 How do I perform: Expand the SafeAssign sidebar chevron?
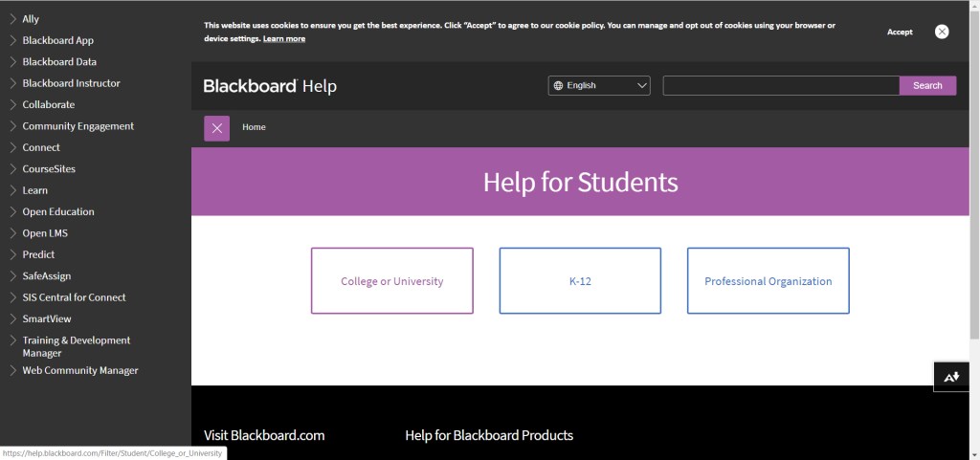point(12,276)
